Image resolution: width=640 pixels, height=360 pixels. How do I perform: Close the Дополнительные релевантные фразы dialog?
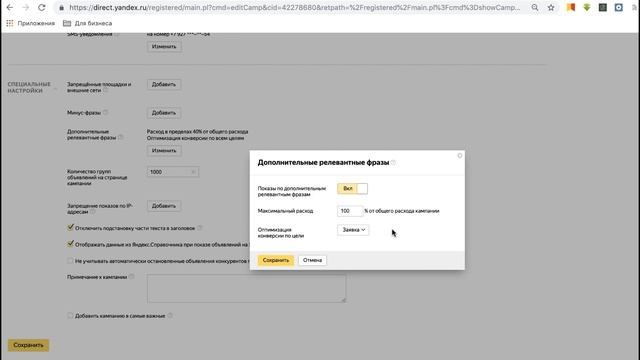point(460,156)
